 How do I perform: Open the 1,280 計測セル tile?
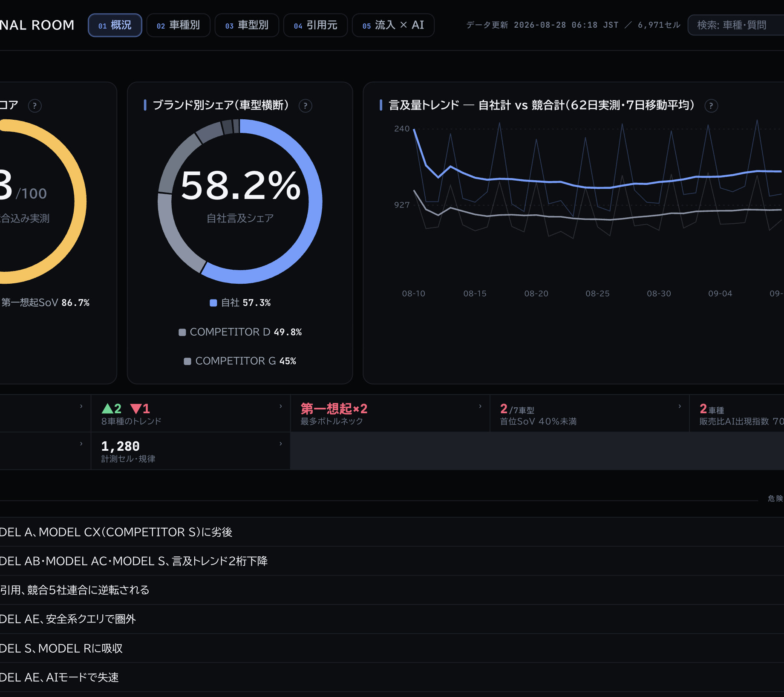pos(190,451)
